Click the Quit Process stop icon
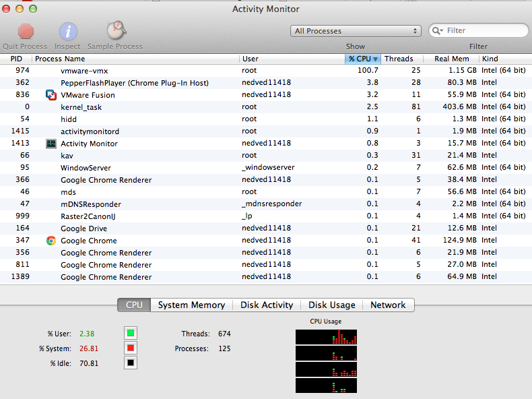Screen dimensions: 532x399 tap(26, 32)
